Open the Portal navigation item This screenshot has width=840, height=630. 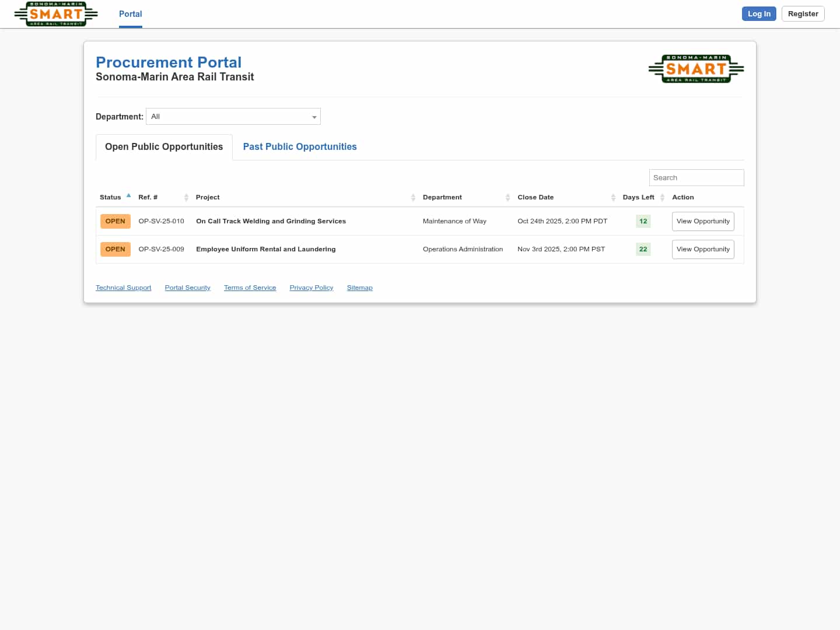tap(130, 14)
